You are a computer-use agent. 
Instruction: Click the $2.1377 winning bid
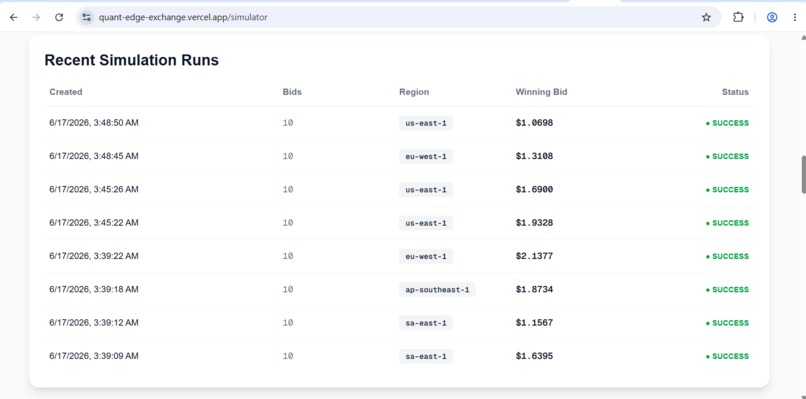coord(534,256)
